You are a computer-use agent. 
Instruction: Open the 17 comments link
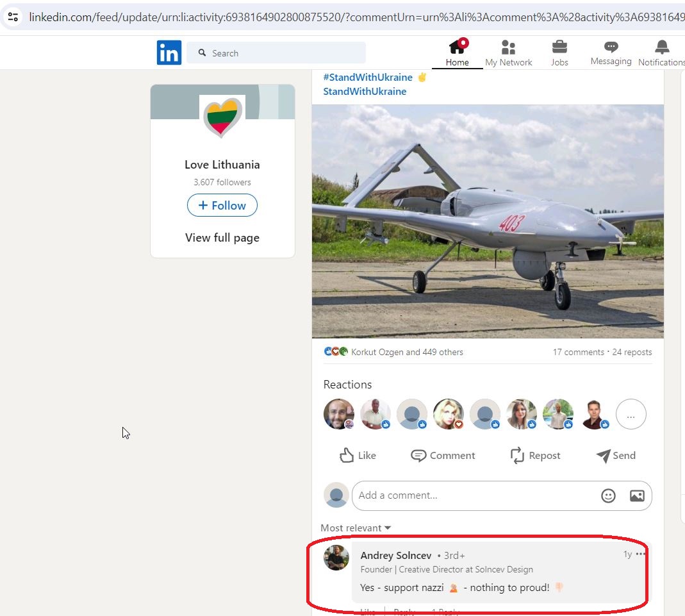coord(579,352)
